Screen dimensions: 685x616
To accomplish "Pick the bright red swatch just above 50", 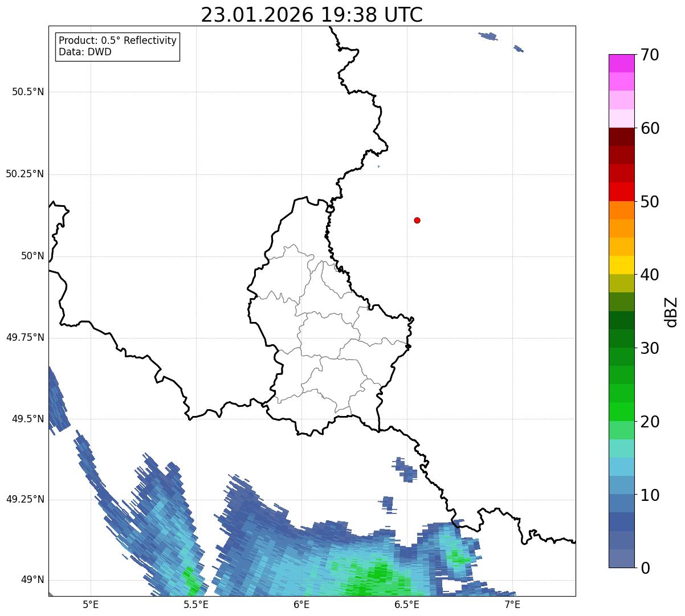I will tap(622, 192).
